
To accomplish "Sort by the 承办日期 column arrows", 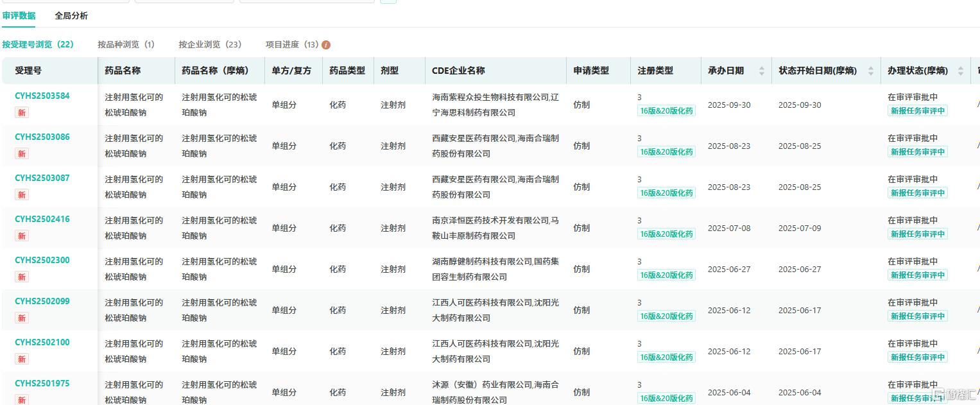I will coord(762,71).
